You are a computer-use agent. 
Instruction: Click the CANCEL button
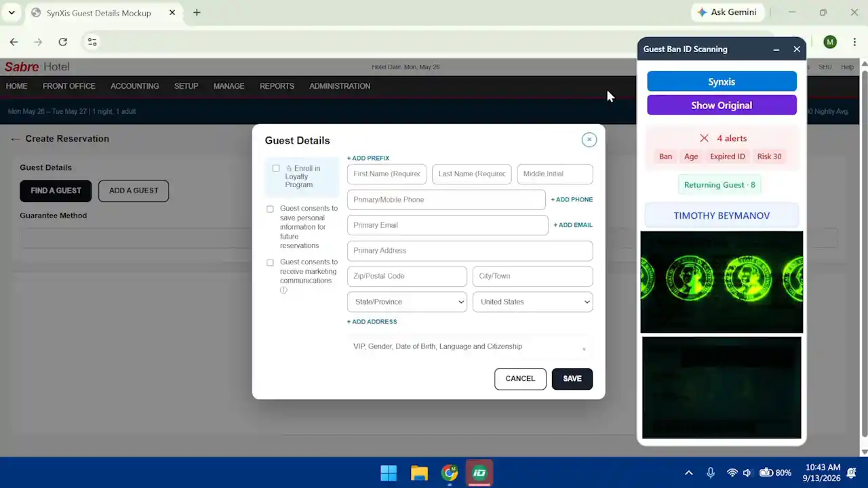(x=520, y=379)
